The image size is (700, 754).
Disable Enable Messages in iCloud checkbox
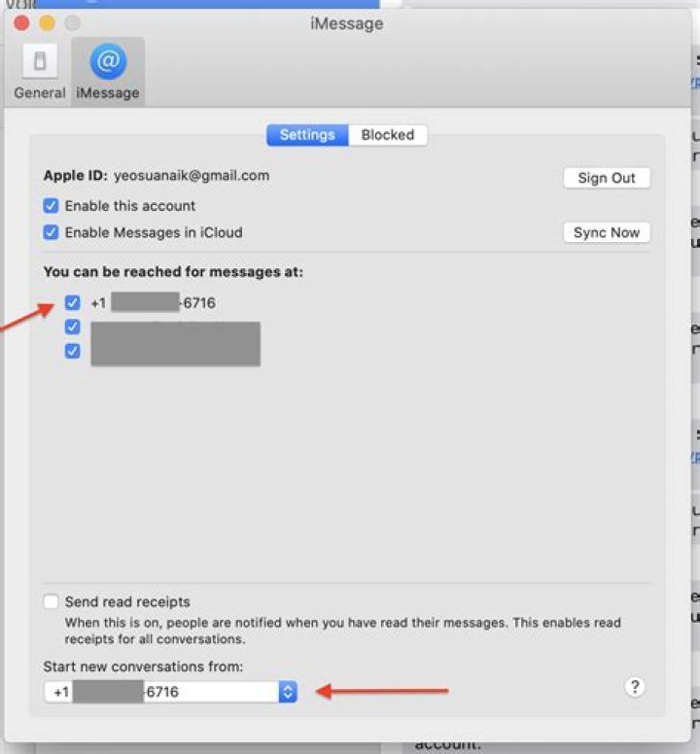pos(52,232)
